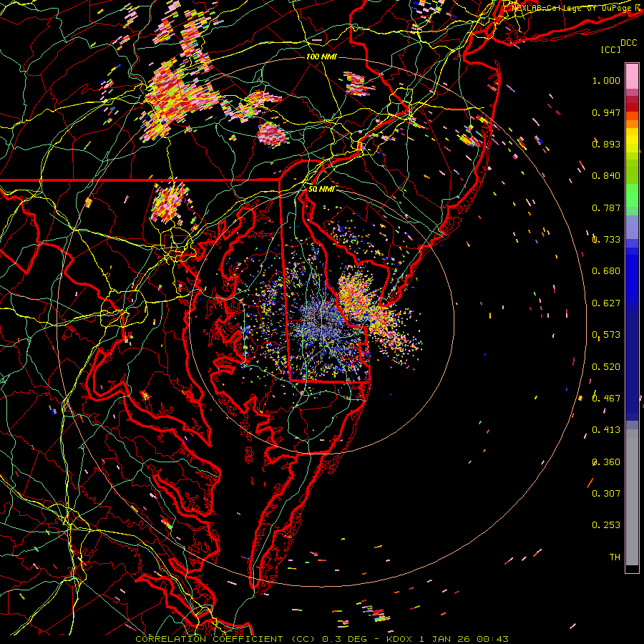Click the 0.840 scale value
The width and height of the screenshot is (644, 644).
point(606,176)
